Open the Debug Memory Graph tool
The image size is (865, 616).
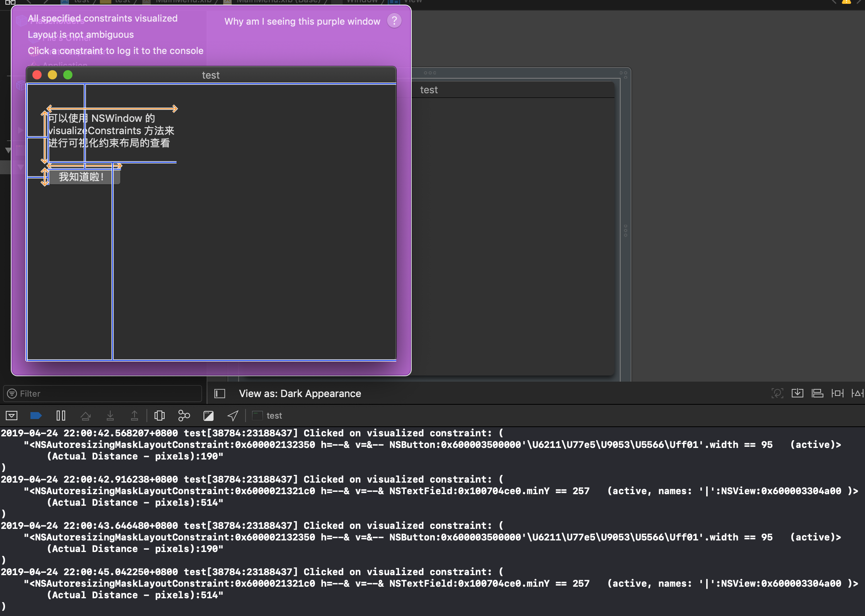184,416
